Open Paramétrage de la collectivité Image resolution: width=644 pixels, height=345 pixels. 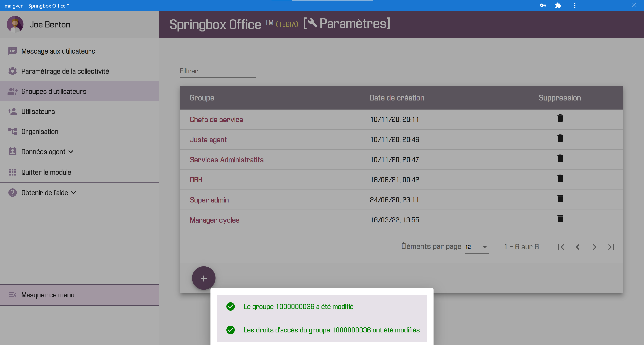(79, 71)
